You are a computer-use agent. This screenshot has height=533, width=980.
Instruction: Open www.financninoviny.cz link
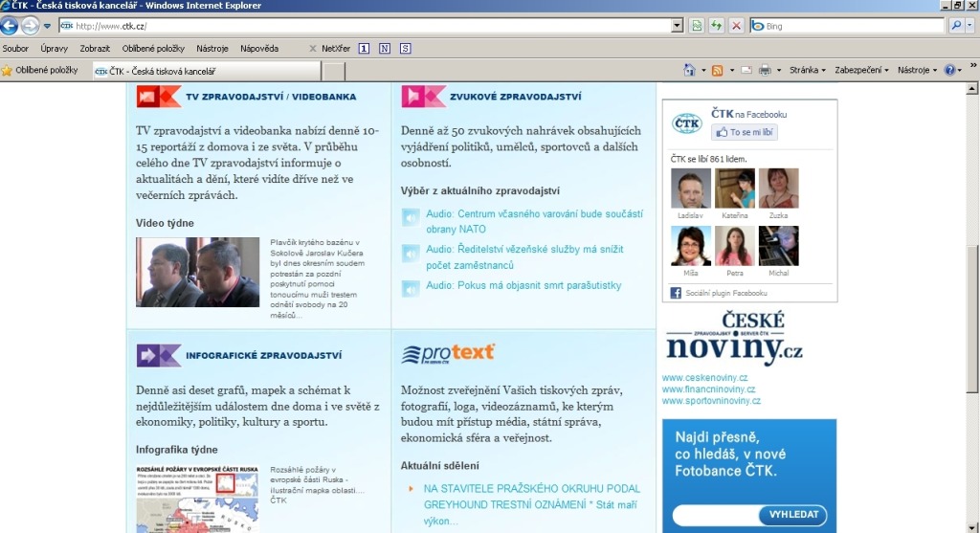(x=709, y=389)
